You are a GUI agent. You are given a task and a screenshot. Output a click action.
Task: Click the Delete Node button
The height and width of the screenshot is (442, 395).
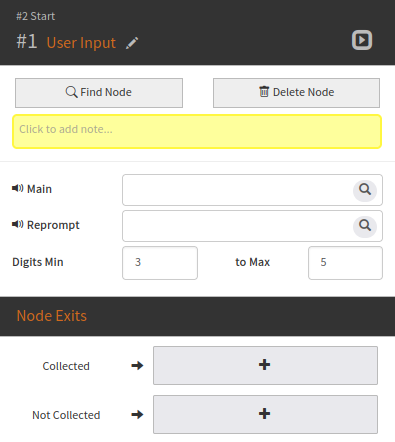coord(296,93)
